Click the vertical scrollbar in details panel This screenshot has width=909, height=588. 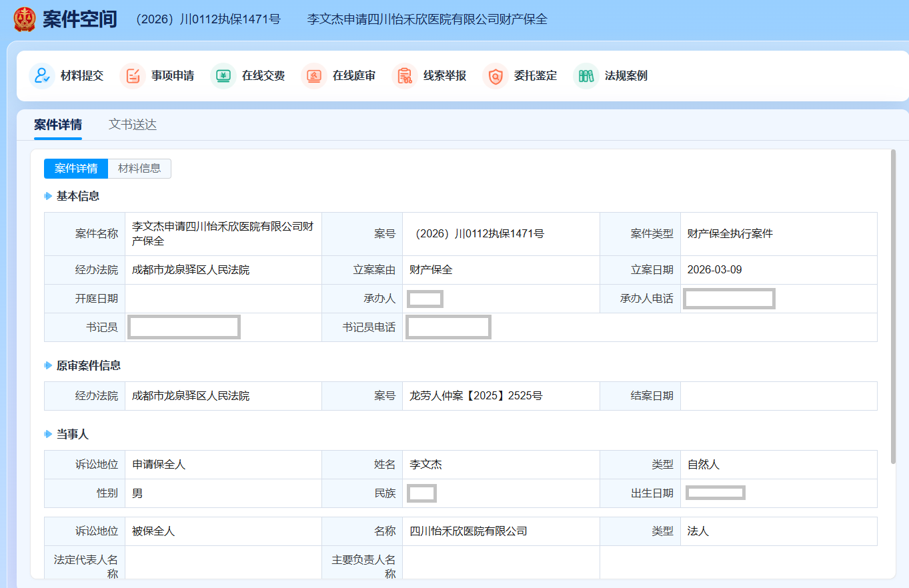893,307
